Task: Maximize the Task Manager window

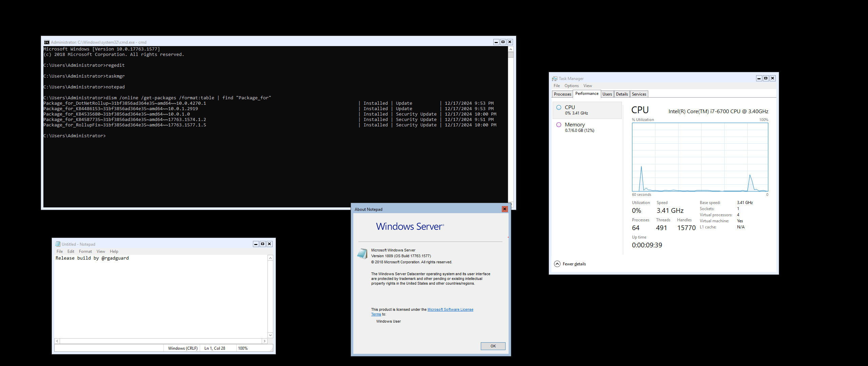Action: click(766, 78)
